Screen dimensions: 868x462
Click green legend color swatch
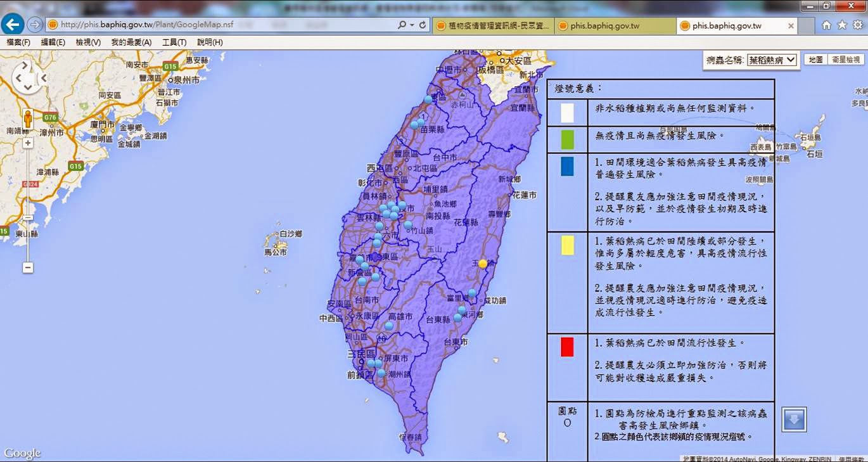567,139
